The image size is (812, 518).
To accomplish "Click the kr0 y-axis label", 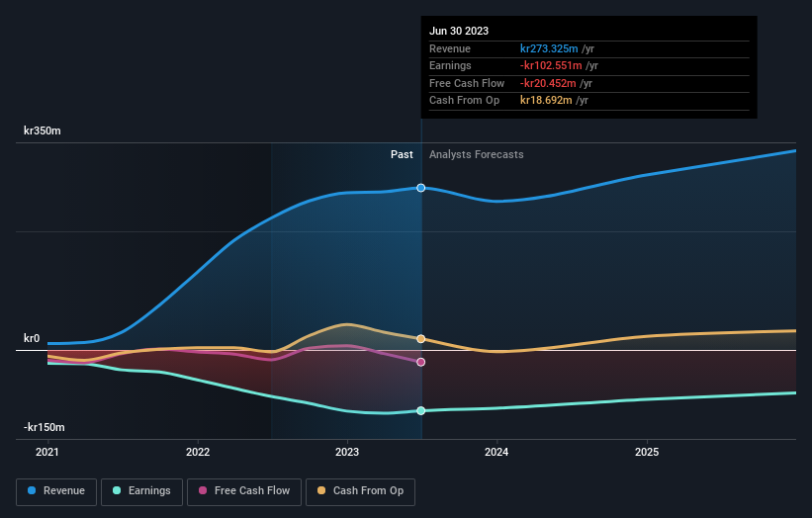I will click(32, 338).
